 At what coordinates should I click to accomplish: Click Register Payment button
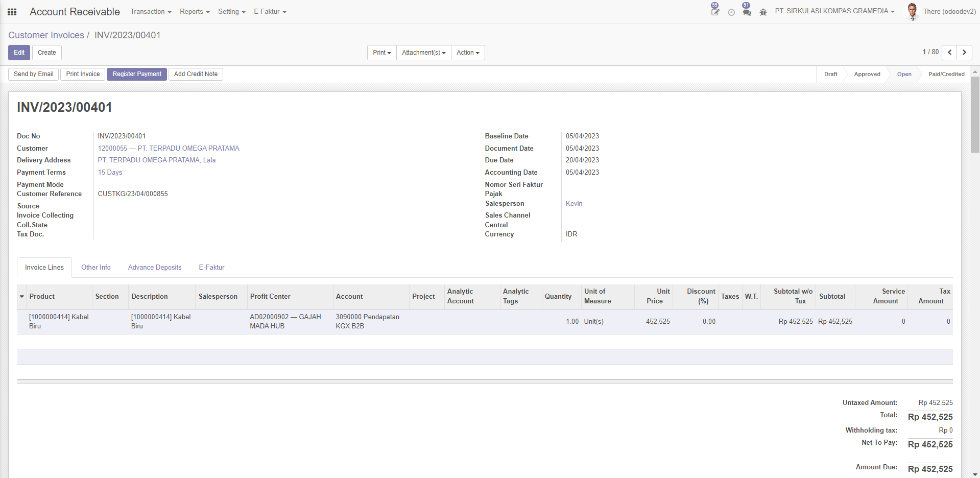(137, 74)
